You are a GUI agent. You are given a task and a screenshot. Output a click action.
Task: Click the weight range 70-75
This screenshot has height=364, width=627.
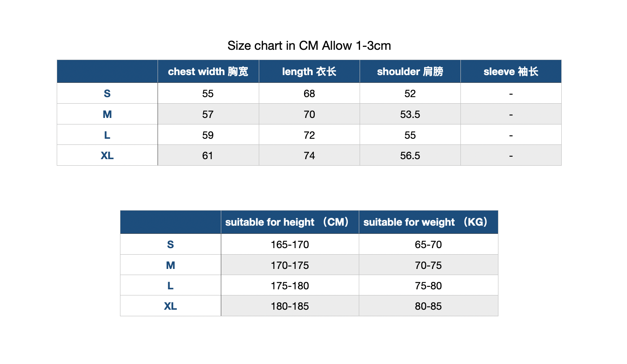(428, 265)
